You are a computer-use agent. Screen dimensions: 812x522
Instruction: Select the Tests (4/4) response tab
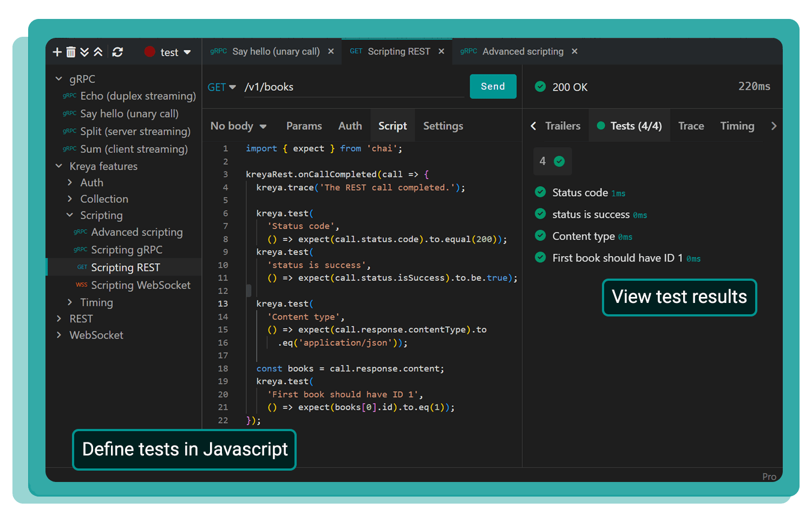[630, 126]
